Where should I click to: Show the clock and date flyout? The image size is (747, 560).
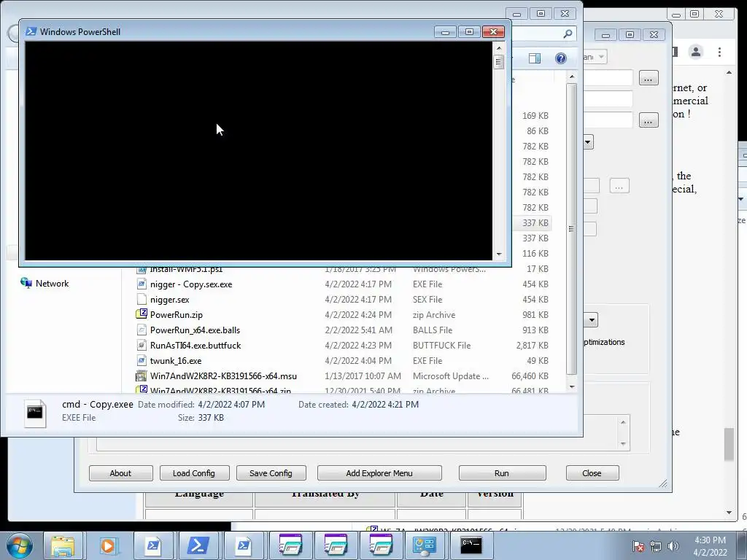coord(710,546)
